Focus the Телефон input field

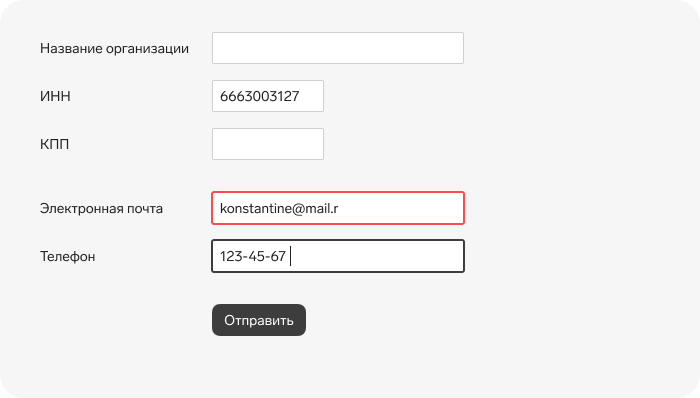point(338,256)
